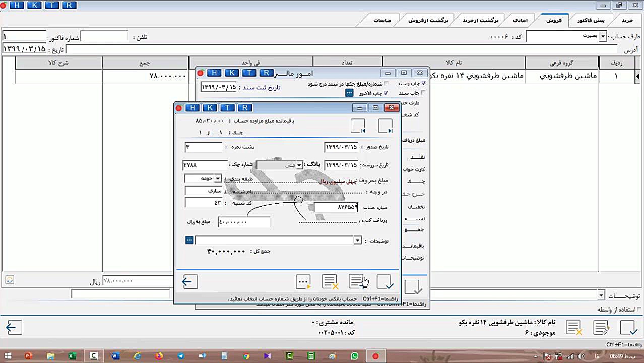The width and height of the screenshot is (644, 363).
Task: Toggle the چاپ فاکتور checkbox
Action: pos(386,93)
